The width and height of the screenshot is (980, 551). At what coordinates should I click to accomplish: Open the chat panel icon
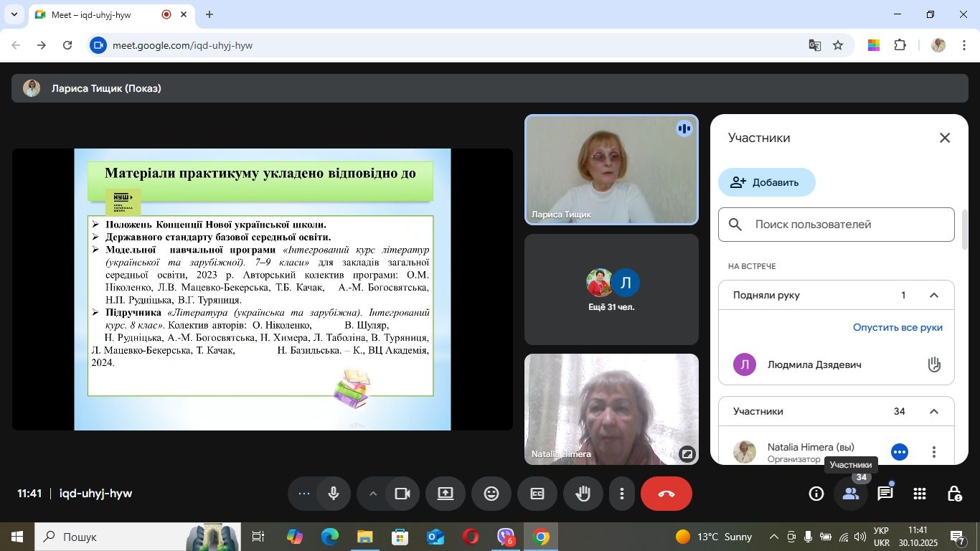pyautogui.click(x=885, y=494)
